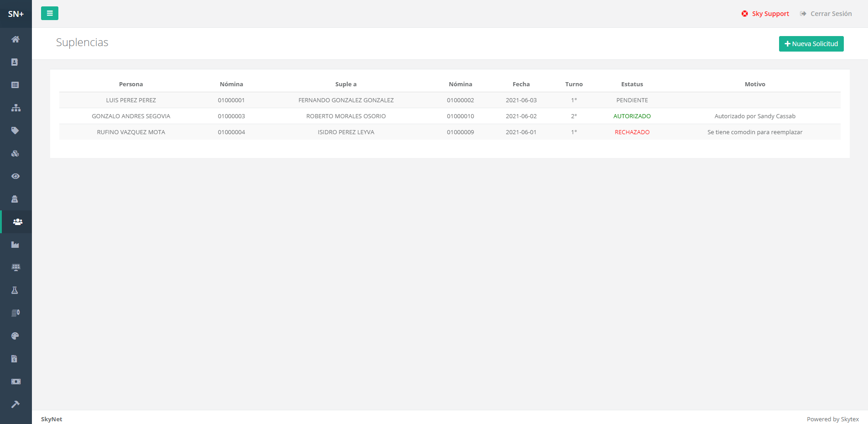
Task: Open the home icon in the sidebar
Action: pos(16,39)
